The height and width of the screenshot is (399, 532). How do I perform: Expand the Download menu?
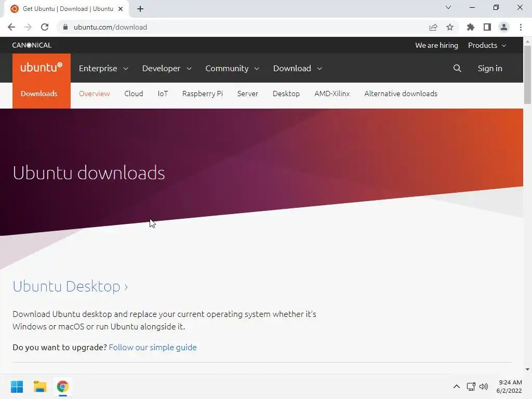pos(298,68)
